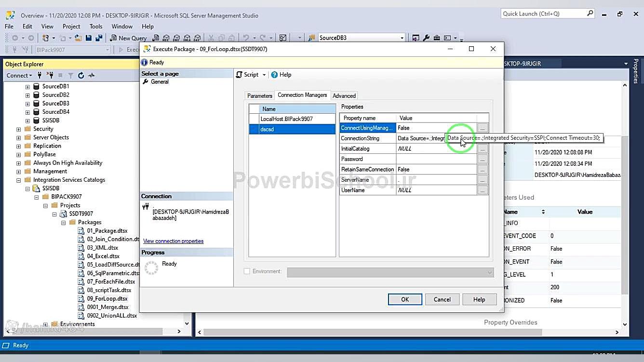The image size is (644, 362).
Task: Click the Save All toolbar icon
Action: click(x=98, y=38)
